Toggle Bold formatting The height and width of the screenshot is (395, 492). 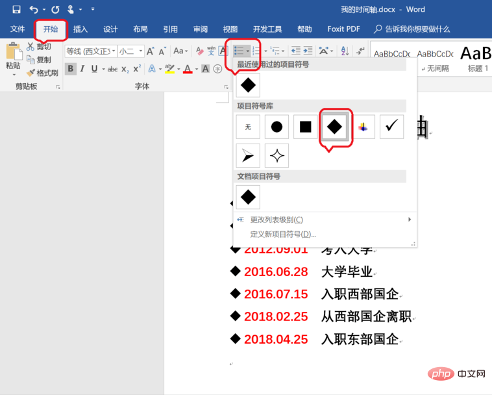tap(70, 69)
